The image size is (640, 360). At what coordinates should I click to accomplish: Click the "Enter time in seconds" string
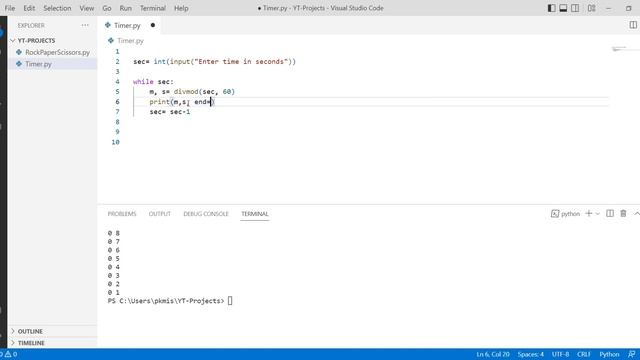coord(240,62)
